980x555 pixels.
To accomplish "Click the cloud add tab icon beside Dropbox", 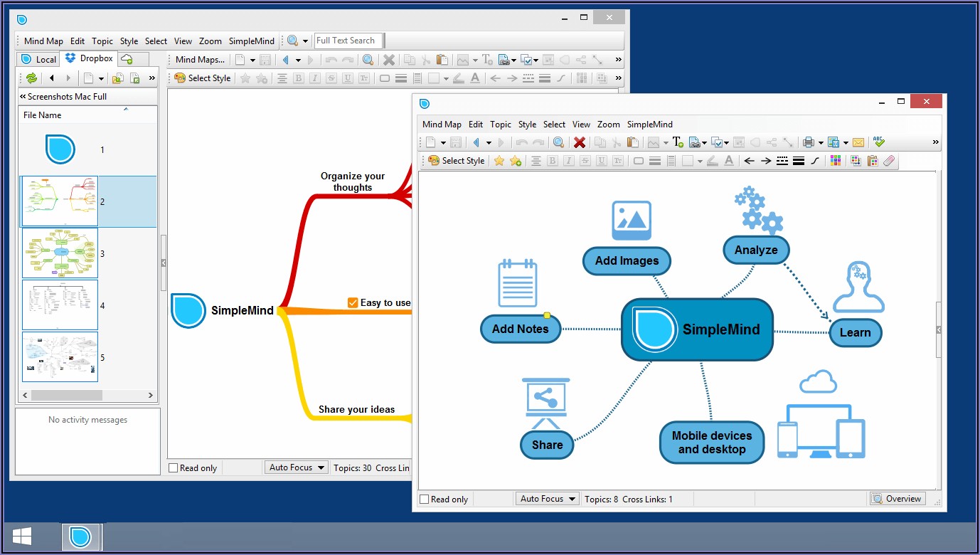I will coord(127,58).
